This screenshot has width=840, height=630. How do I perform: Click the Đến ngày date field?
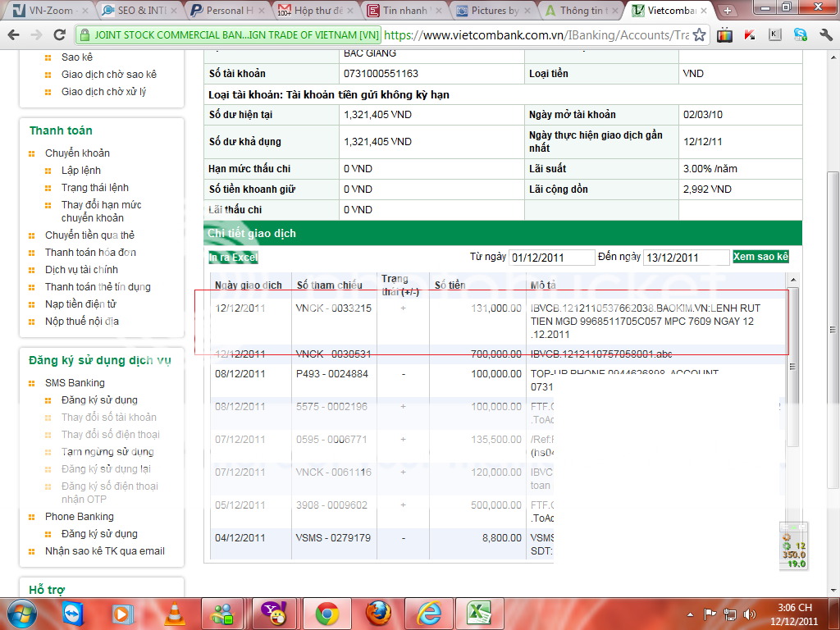(687, 258)
